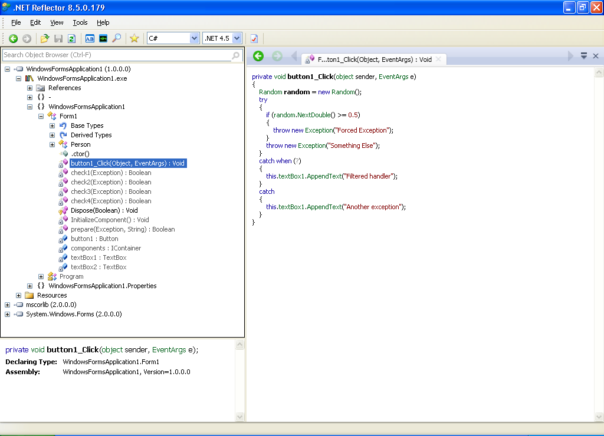Open the File menu
Screen dimensions: 604x436
pos(16,23)
